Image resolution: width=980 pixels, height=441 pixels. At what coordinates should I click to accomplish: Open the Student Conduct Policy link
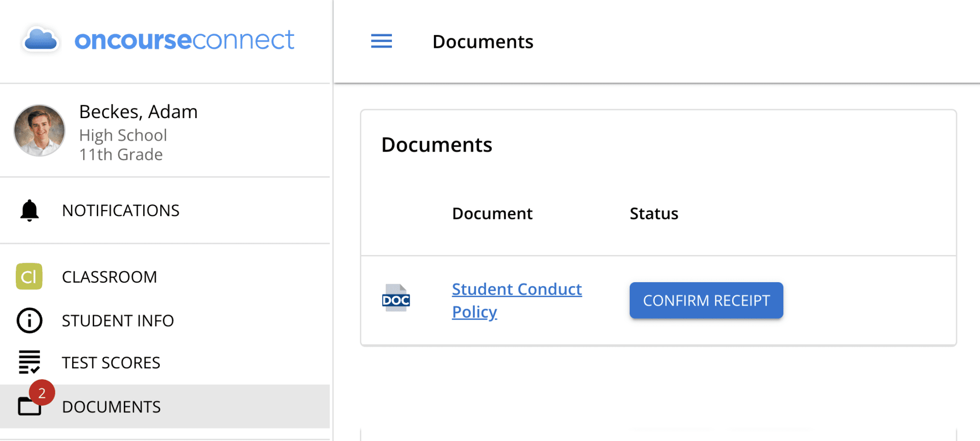tap(516, 290)
